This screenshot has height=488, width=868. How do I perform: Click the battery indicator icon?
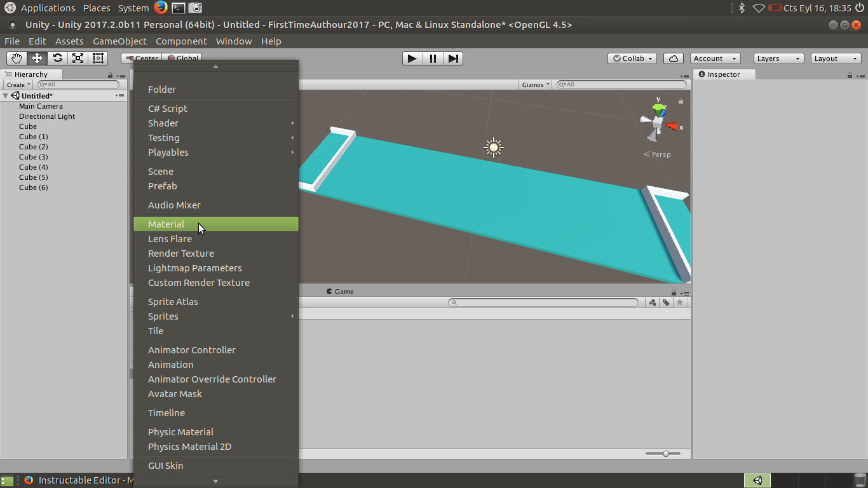click(x=775, y=8)
